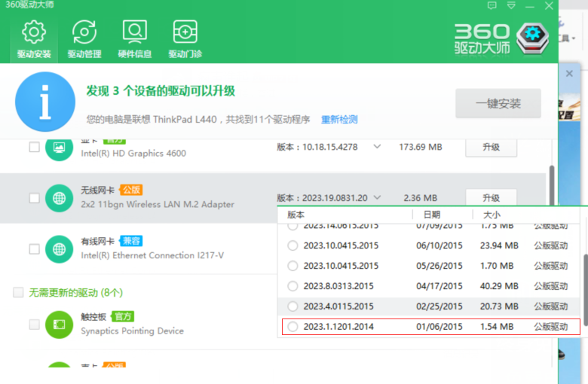Click the 版本 column header

(x=296, y=215)
